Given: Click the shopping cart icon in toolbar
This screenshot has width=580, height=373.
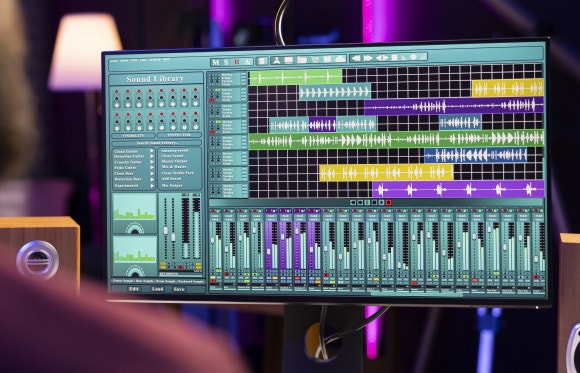Looking at the screenshot, I should [315, 59].
